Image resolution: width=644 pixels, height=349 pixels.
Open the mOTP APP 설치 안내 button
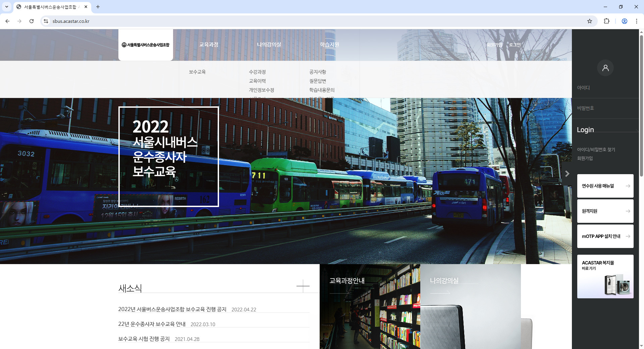point(605,236)
